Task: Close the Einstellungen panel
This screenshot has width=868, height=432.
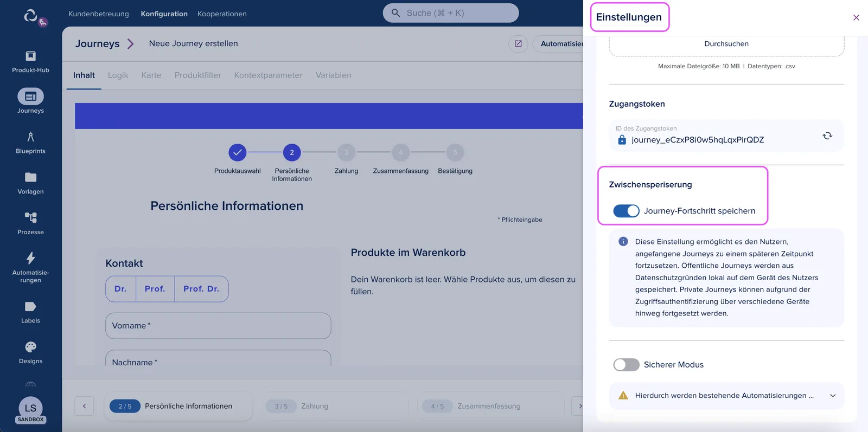Action: click(x=856, y=17)
